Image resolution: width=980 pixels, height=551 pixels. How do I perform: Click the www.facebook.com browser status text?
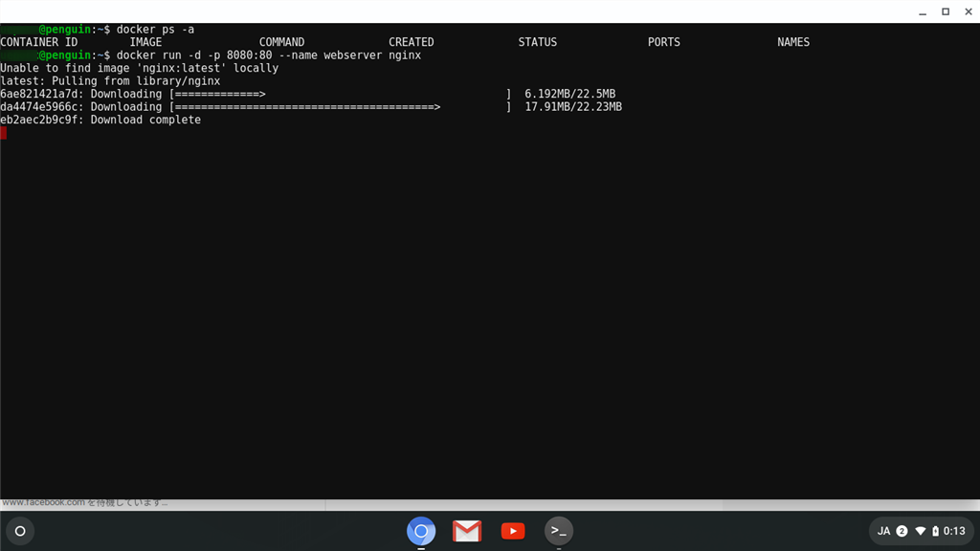(x=85, y=503)
